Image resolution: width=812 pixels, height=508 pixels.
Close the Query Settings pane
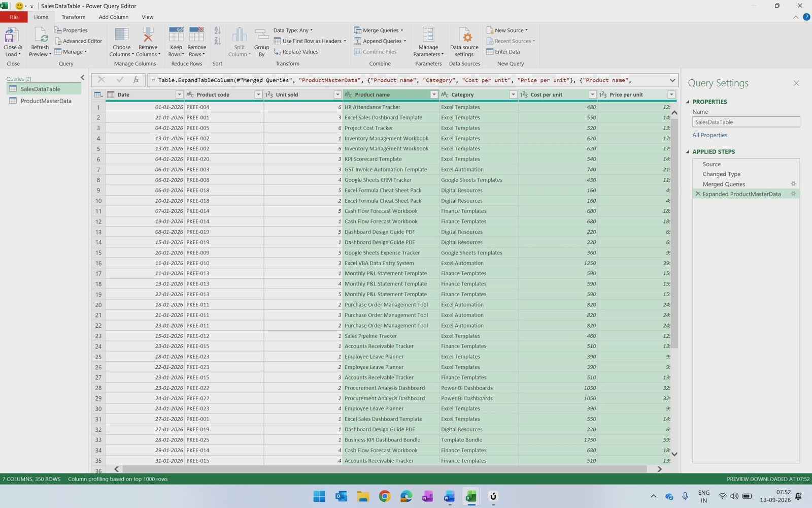796,83
